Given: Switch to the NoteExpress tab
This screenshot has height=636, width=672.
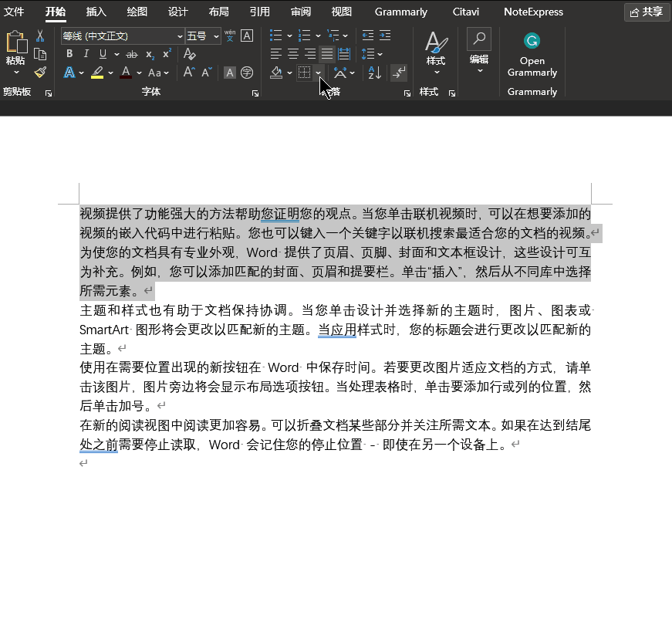Looking at the screenshot, I should [x=533, y=12].
